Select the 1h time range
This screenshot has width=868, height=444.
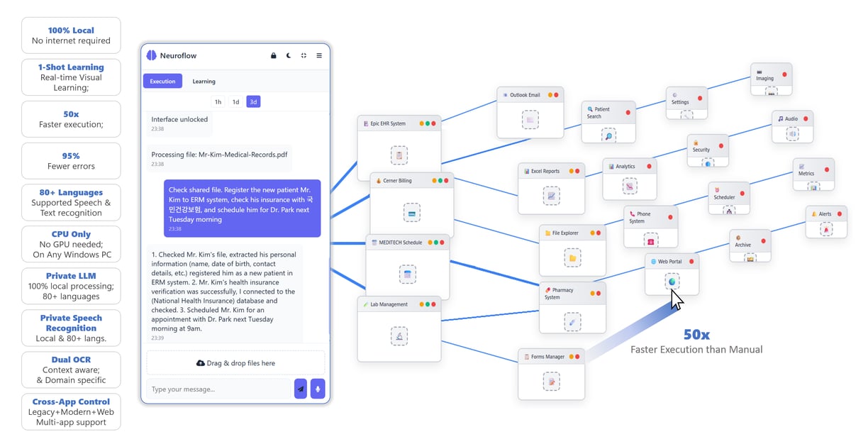[218, 101]
